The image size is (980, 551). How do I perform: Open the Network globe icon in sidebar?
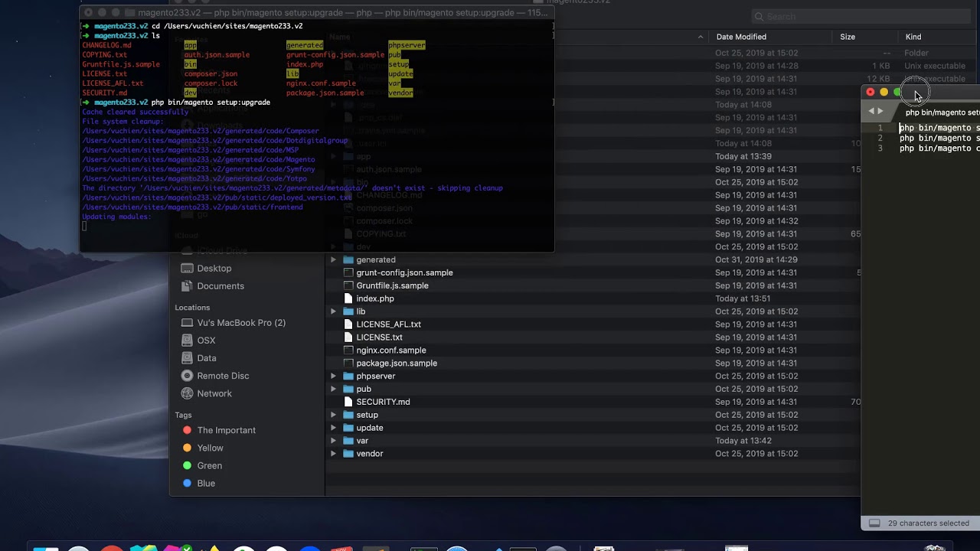click(187, 393)
